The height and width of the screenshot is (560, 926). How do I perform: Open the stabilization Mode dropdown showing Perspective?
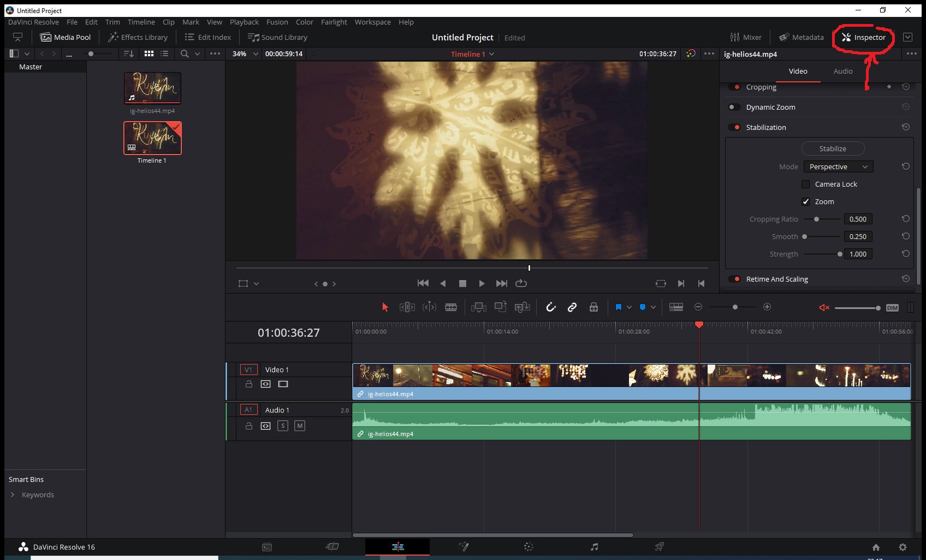(x=838, y=166)
